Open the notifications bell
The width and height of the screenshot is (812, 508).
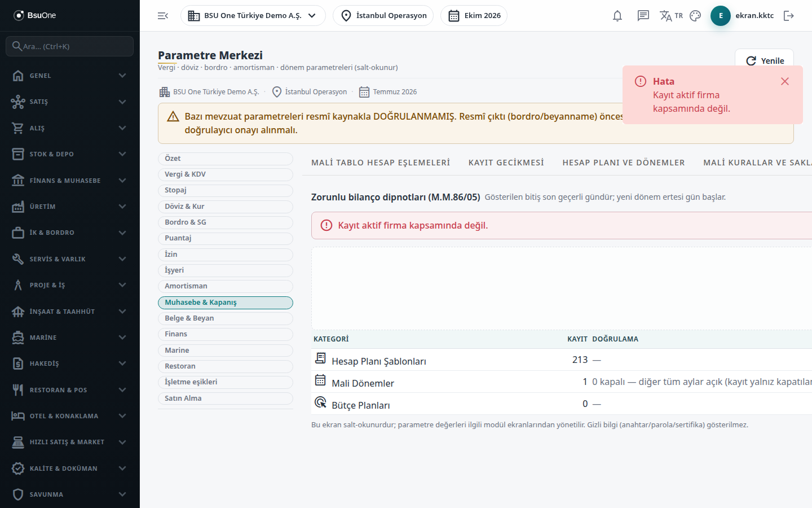(x=617, y=16)
